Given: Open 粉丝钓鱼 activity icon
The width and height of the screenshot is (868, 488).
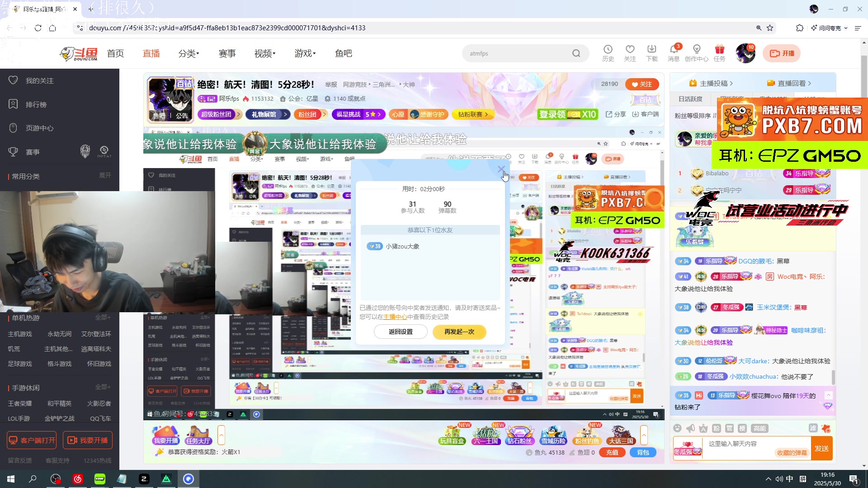Looking at the screenshot, I should point(587,435).
